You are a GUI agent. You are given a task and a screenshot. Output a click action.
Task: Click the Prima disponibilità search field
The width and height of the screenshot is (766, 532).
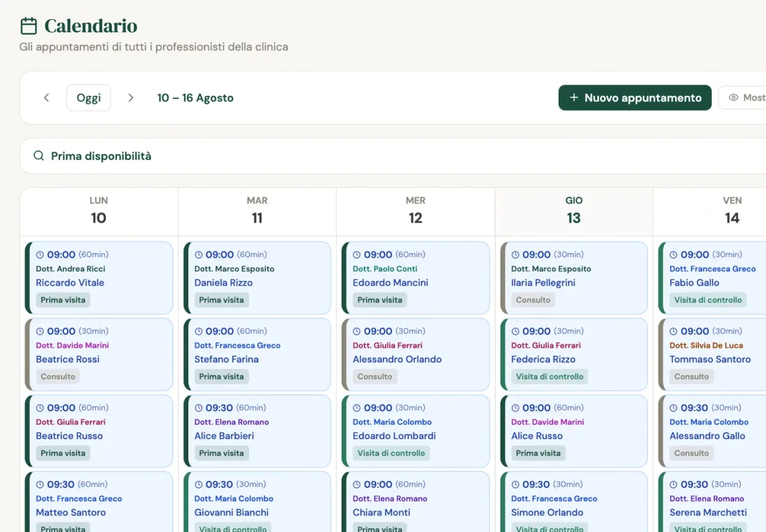(393, 156)
